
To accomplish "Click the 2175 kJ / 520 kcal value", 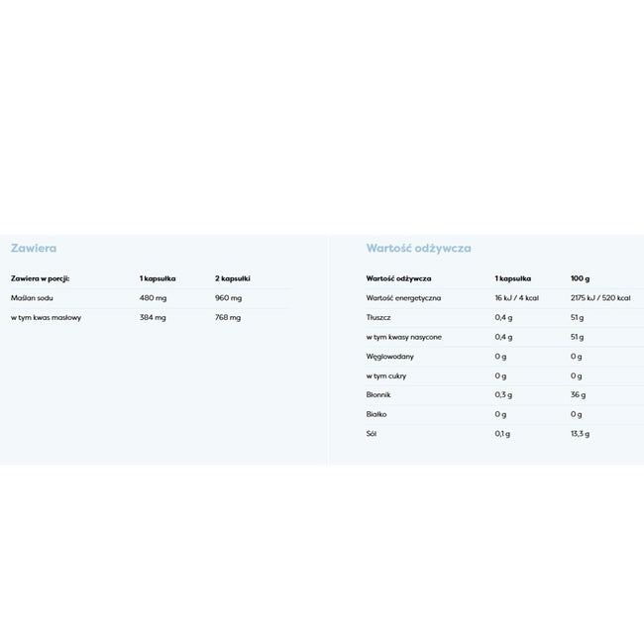I will tap(600, 298).
